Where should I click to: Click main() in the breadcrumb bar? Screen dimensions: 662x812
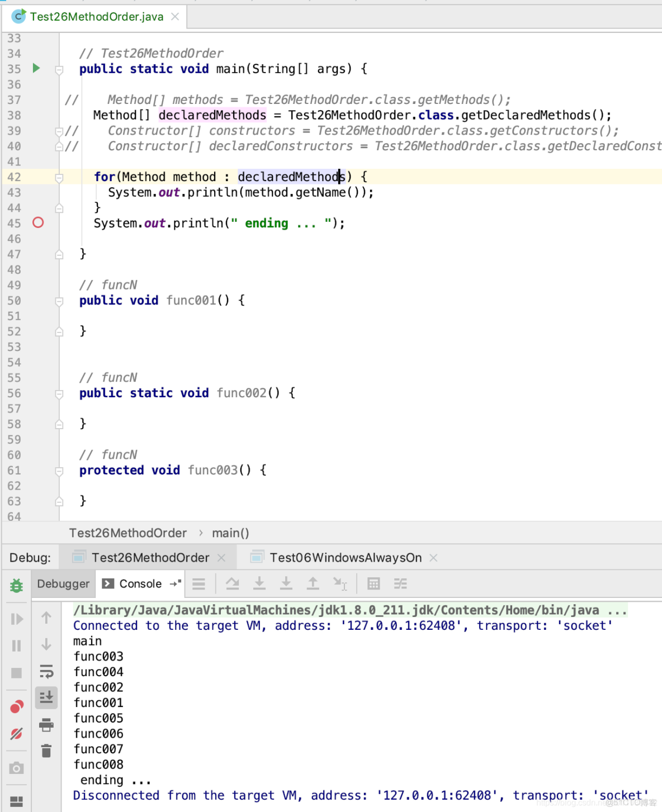point(230,533)
